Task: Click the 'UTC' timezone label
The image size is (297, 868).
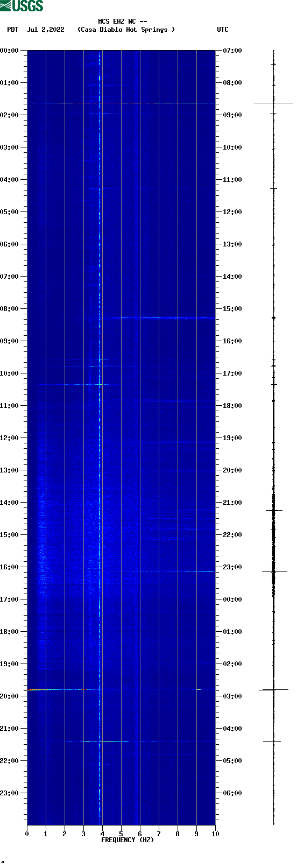Action: 223,30
